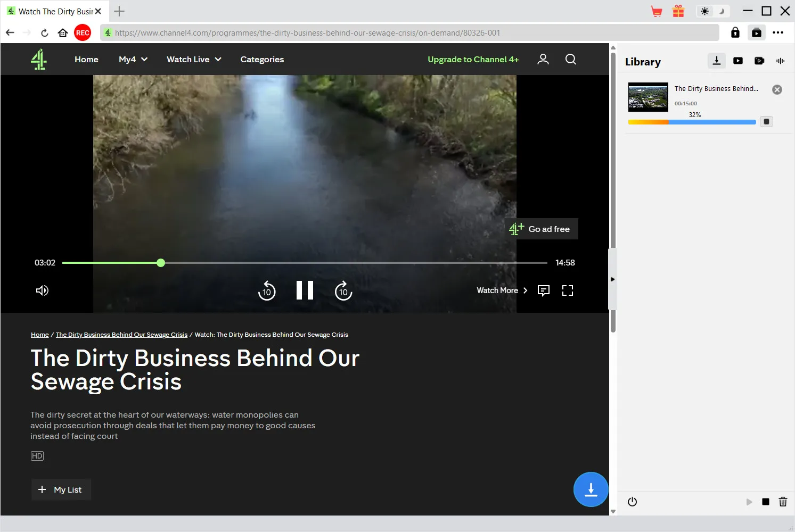Stop the 32% download task

766,122
